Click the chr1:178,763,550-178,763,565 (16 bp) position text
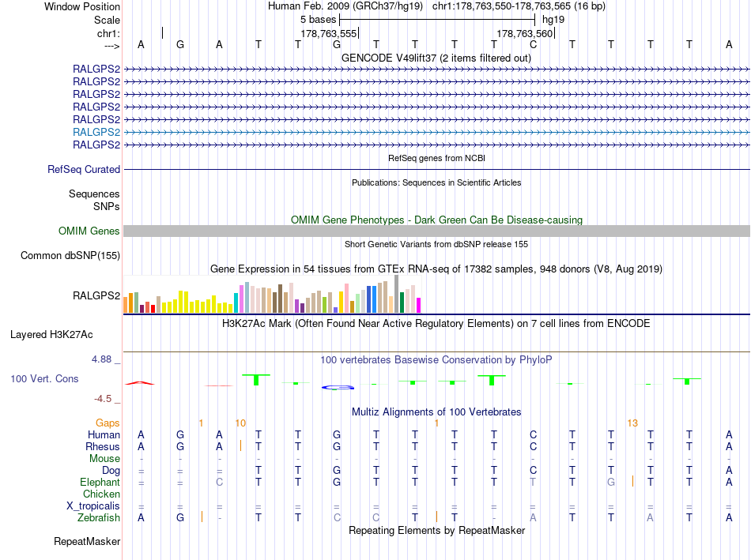The image size is (751, 560). (519, 6)
